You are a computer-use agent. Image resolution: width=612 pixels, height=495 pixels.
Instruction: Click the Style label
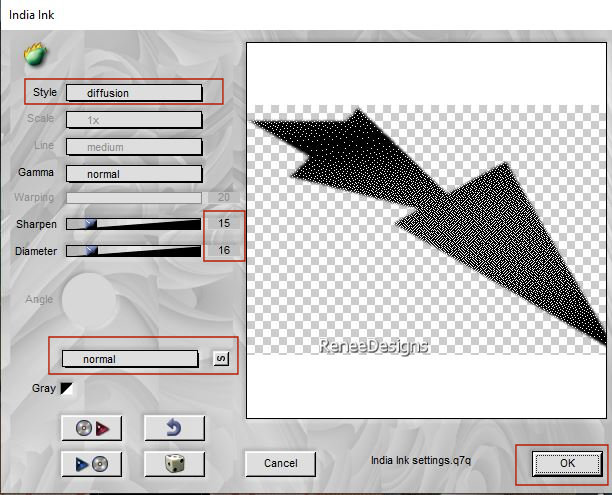tap(45, 92)
